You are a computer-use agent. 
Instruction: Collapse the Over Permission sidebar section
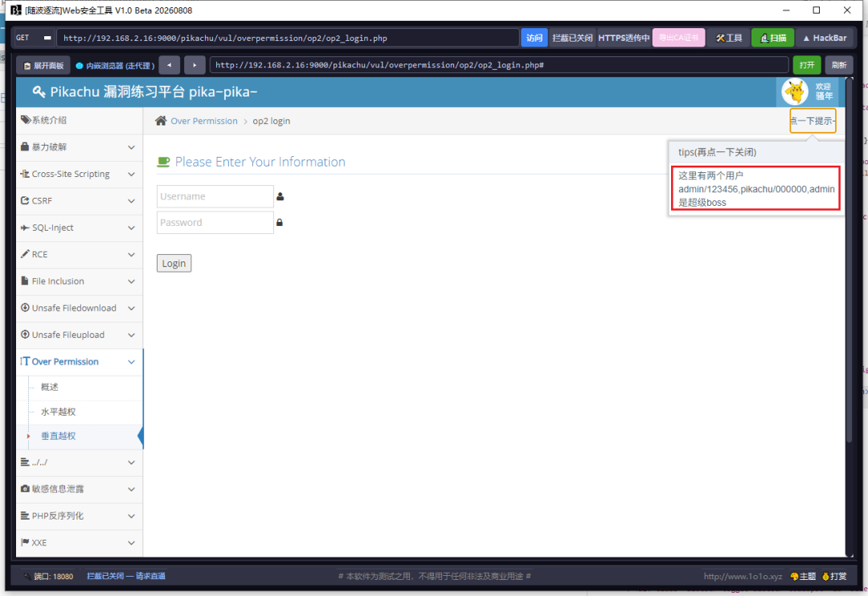click(79, 362)
